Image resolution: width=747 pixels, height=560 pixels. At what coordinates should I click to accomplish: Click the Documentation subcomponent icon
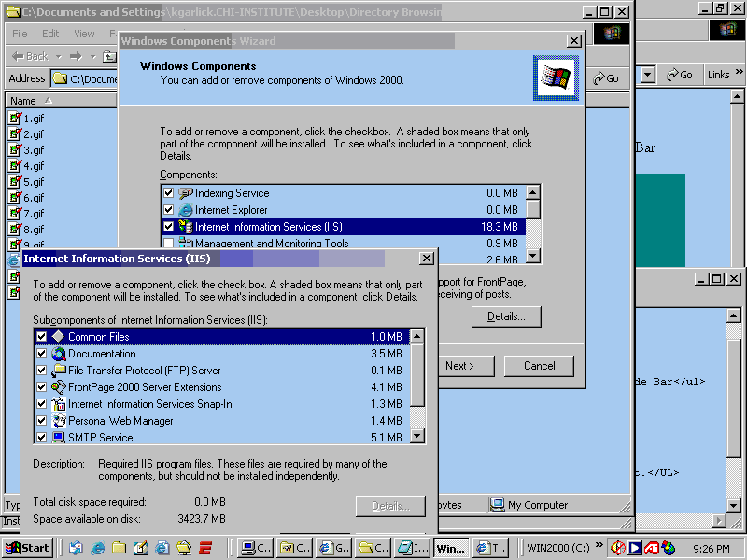(x=59, y=354)
